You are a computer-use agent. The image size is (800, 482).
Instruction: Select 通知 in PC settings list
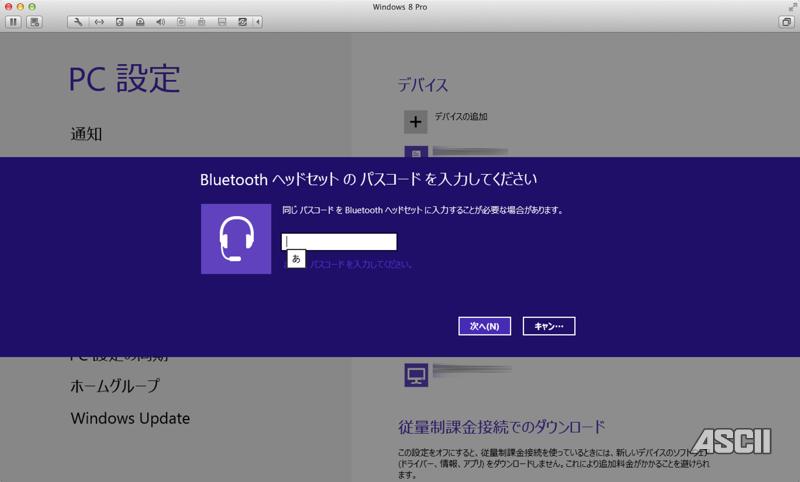click(86, 134)
